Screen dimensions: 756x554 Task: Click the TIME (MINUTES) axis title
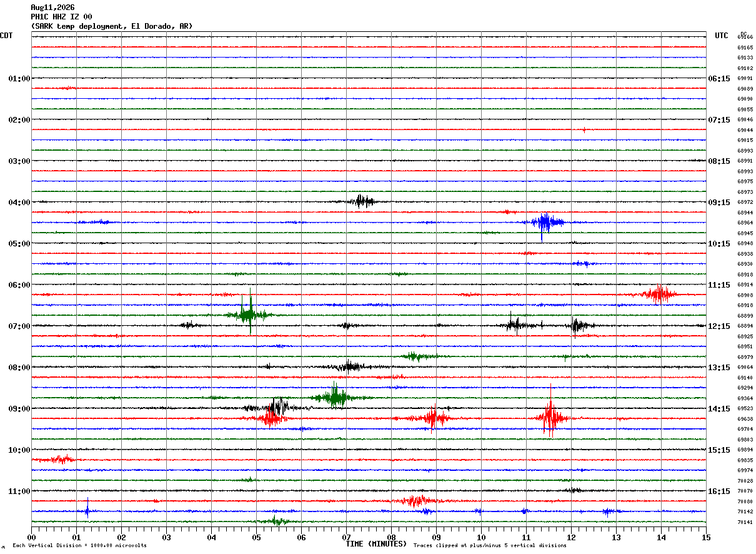pos(376,544)
